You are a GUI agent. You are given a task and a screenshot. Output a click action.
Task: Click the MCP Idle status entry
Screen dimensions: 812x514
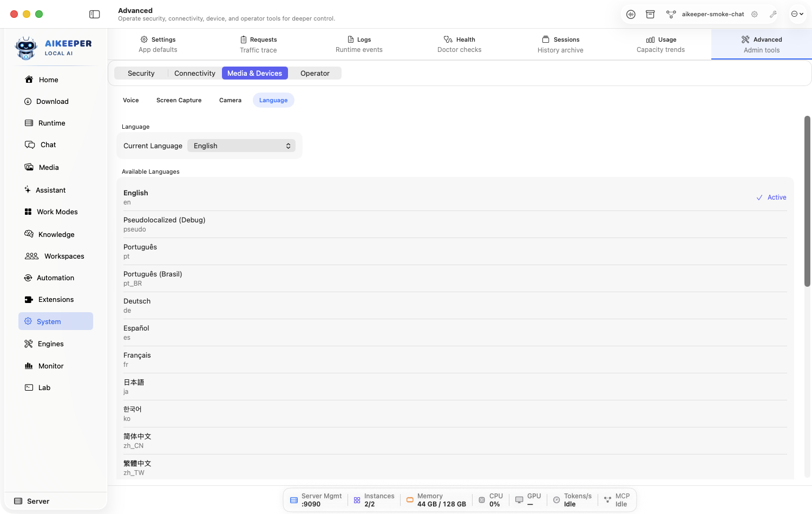(617, 500)
